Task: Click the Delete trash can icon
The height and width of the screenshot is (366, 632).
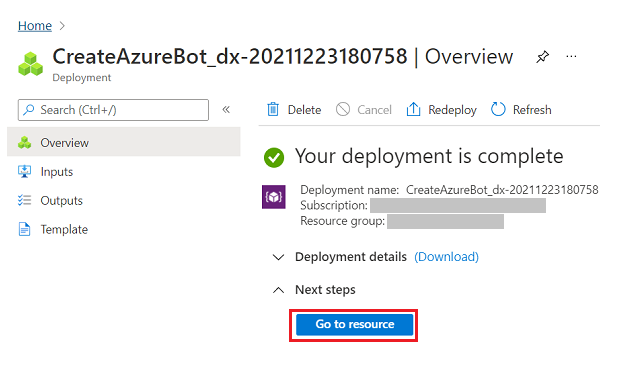Action: [x=273, y=109]
